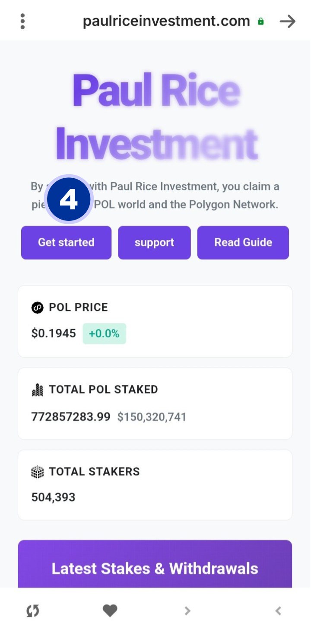The image size is (311, 644).
Task: Click the 504,393 total stakers value
Action: tap(53, 497)
